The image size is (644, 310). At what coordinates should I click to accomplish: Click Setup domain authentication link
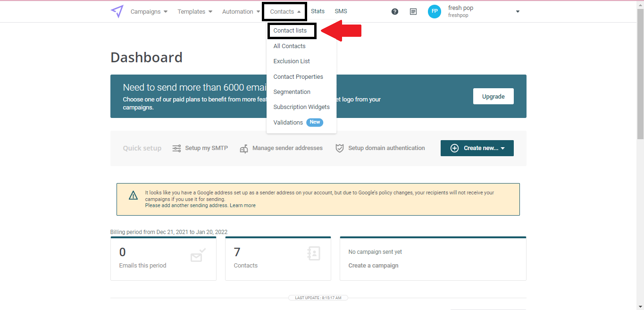386,148
